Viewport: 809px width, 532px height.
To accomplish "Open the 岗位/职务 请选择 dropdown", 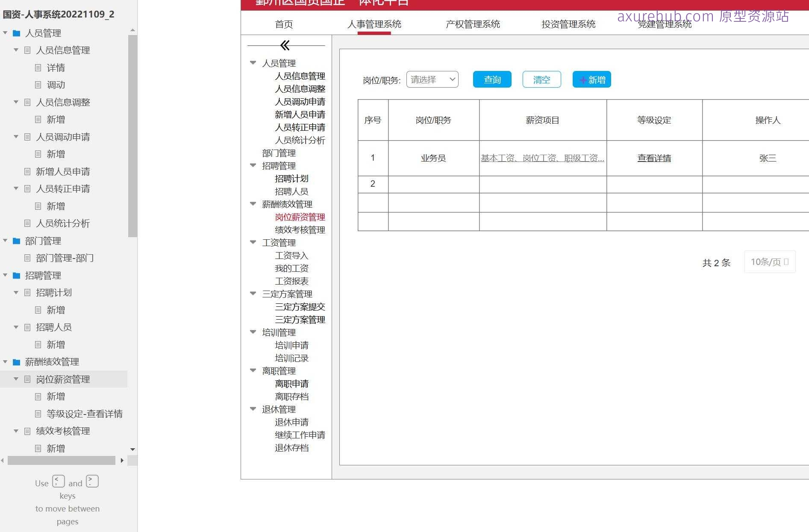I will point(432,79).
